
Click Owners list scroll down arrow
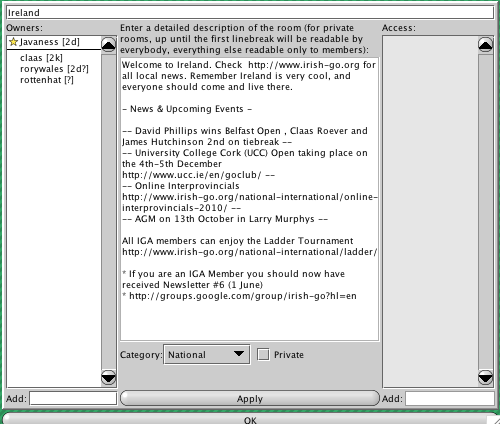[x=109, y=378]
